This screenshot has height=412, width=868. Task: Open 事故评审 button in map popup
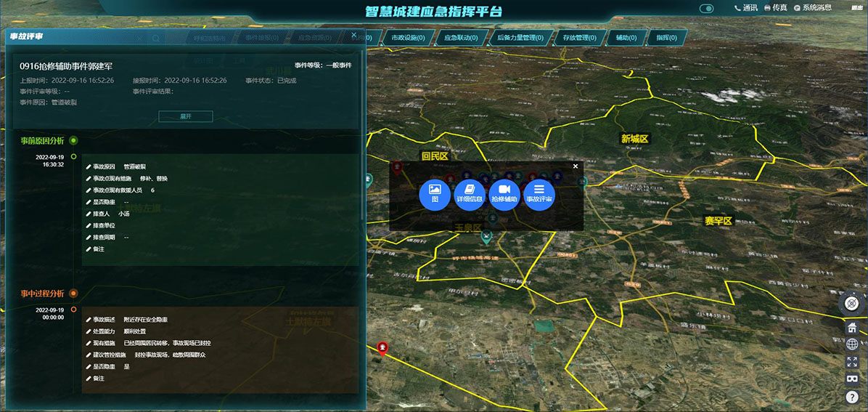coord(540,195)
